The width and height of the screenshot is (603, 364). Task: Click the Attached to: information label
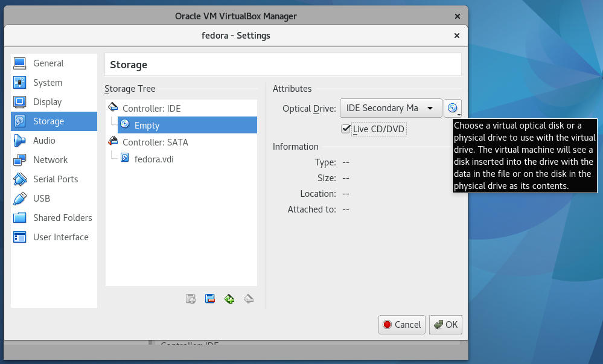(x=312, y=209)
